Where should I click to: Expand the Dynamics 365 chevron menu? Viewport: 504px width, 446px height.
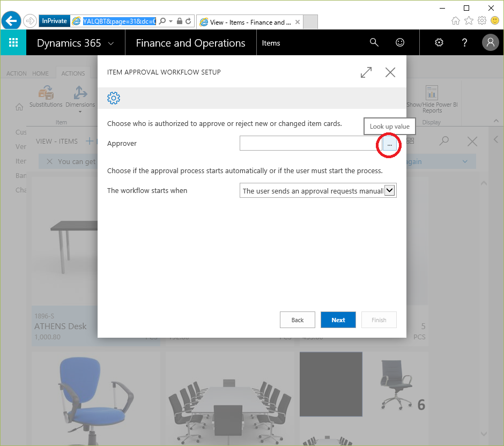tap(111, 43)
